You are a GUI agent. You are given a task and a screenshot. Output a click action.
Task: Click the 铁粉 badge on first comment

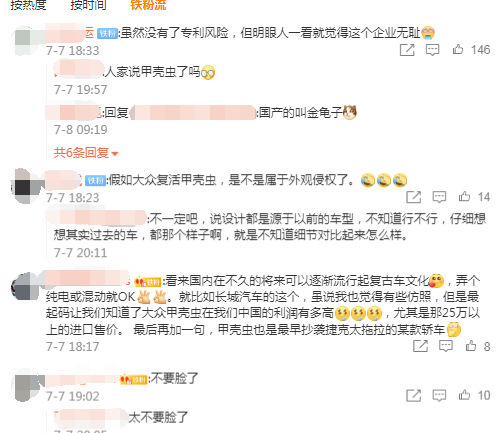(107, 33)
